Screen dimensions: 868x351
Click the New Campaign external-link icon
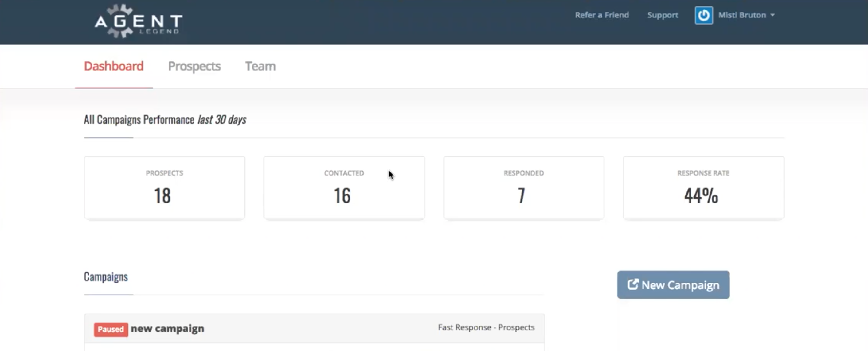pyautogui.click(x=632, y=284)
